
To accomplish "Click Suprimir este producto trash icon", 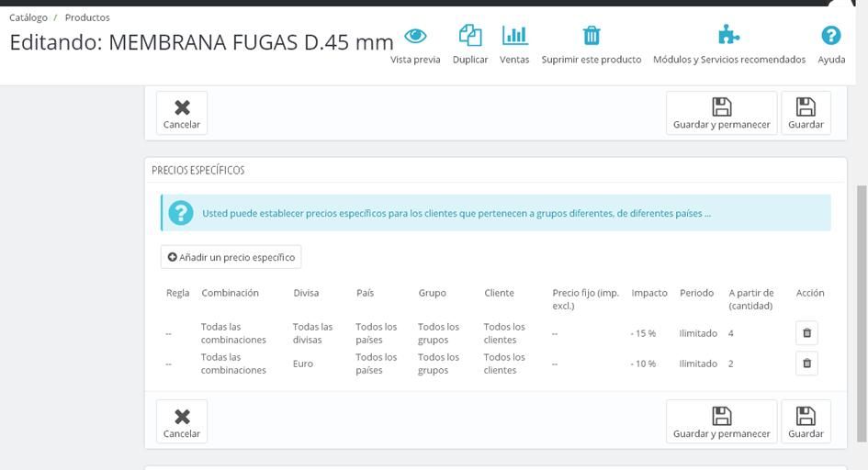I will 592,36.
